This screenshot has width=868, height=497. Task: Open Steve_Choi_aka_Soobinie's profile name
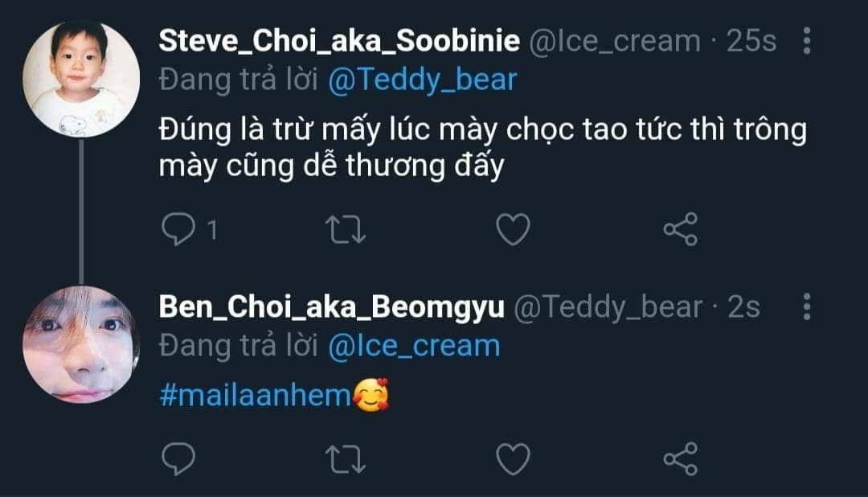coord(339,41)
